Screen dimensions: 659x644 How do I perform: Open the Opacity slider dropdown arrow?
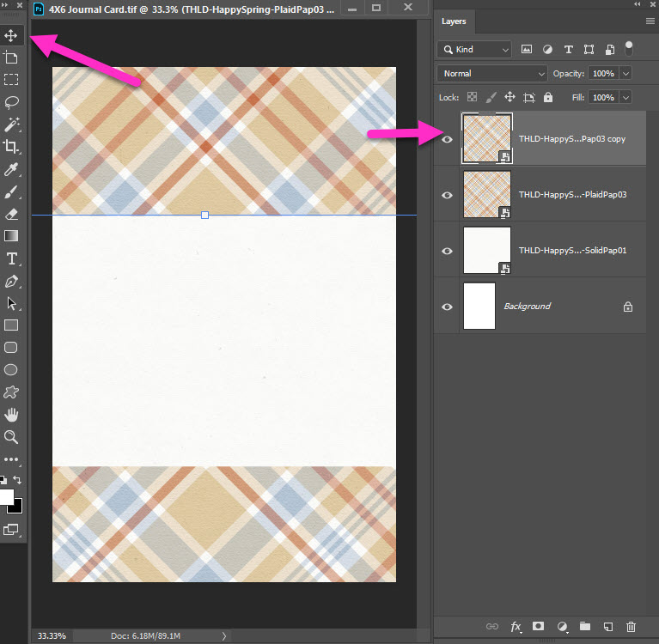point(625,74)
